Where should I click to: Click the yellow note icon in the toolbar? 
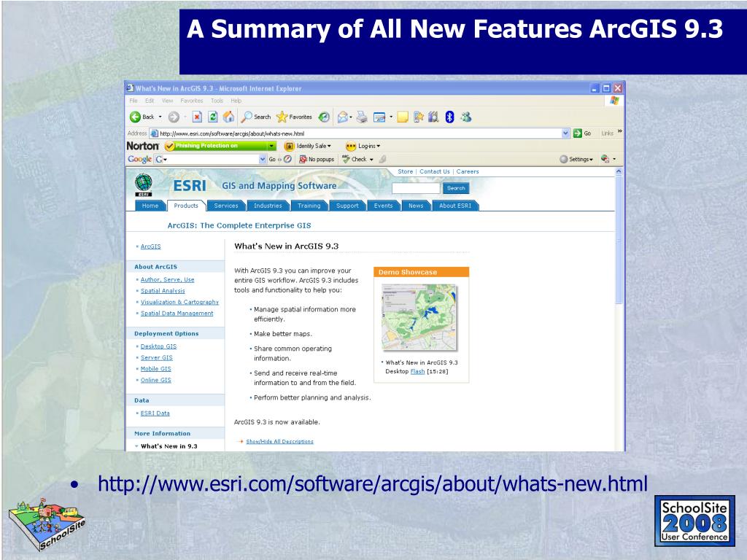pos(403,117)
